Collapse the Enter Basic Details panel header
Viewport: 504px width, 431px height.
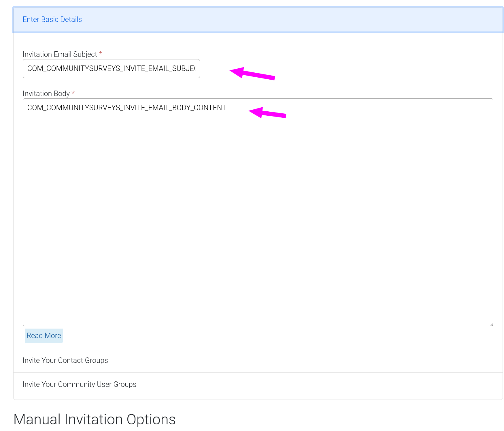pos(258,20)
